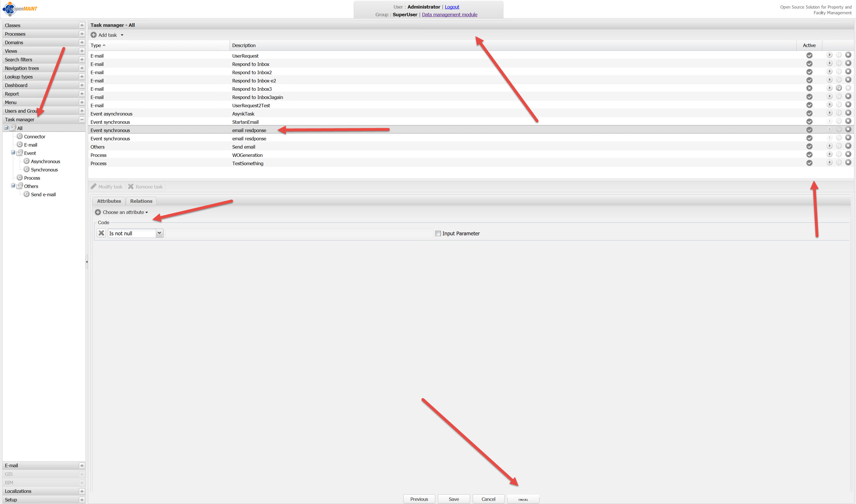This screenshot has height=504, width=856.
Task: Open Data management module link
Action: [x=449, y=15]
